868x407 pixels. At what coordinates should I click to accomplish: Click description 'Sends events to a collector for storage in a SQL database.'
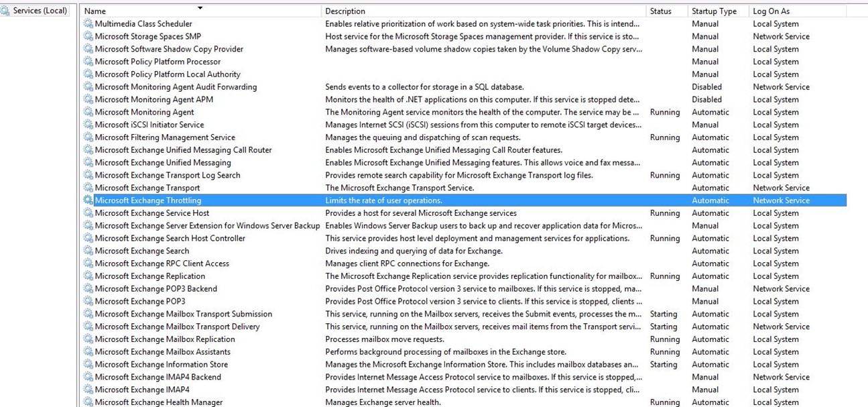coord(424,86)
